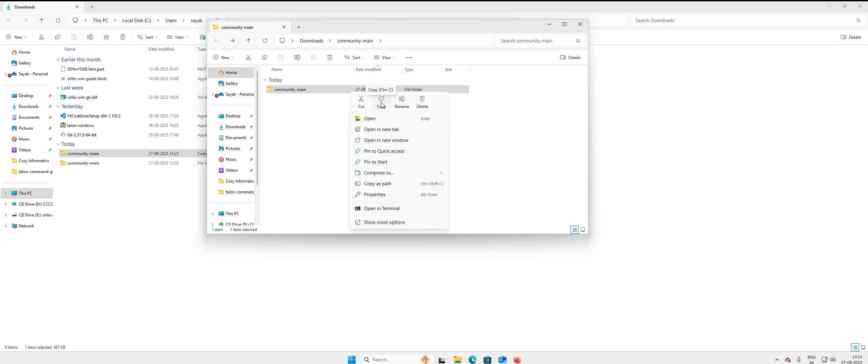
Task: Open View dropdown in community-main window
Action: [x=384, y=57]
